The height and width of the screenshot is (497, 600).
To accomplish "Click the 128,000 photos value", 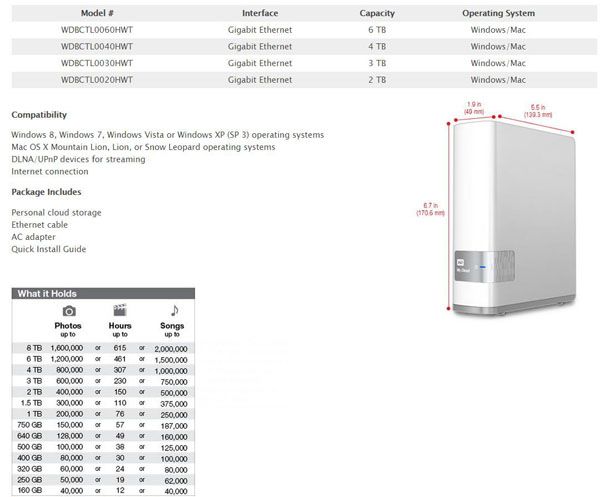I will 70,436.
